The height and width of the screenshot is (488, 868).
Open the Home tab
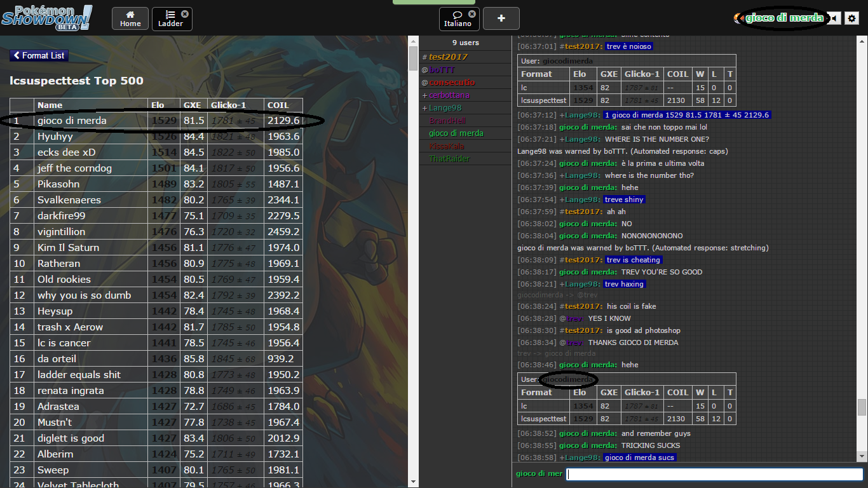point(130,18)
